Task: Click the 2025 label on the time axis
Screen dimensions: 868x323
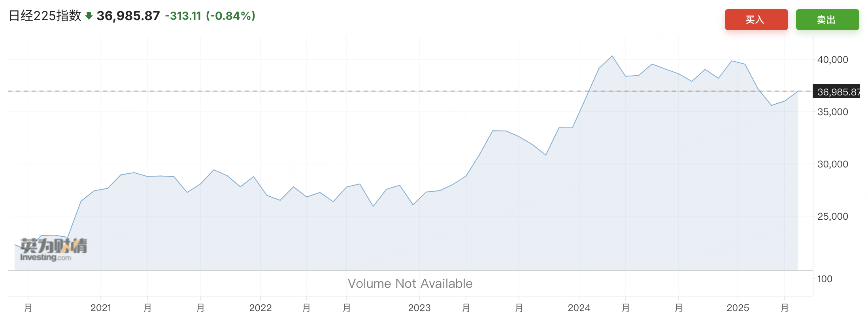Action: pyautogui.click(x=738, y=308)
